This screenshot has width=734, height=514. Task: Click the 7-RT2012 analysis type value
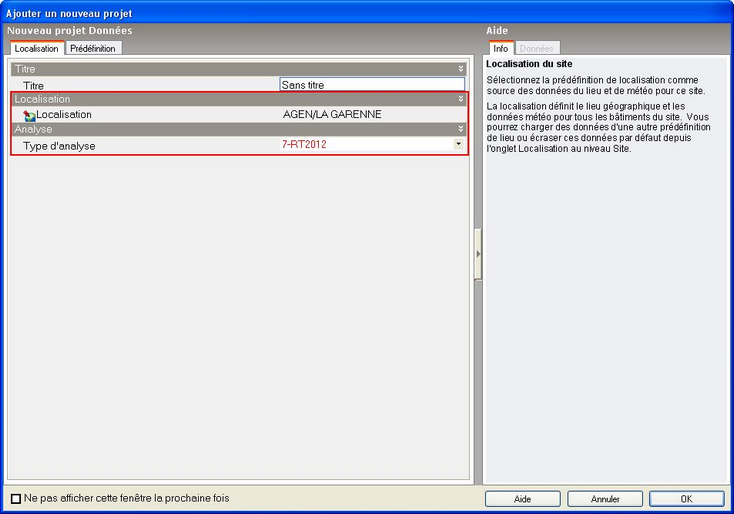tap(304, 145)
